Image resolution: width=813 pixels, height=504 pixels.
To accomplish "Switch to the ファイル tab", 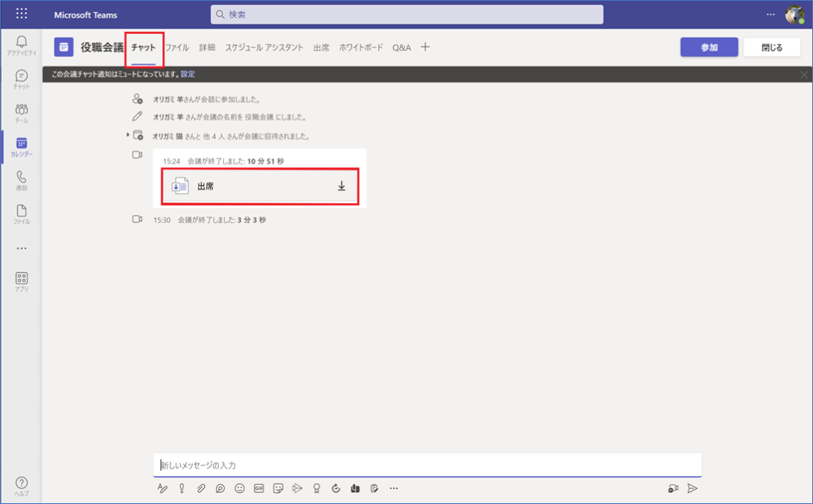I will click(176, 48).
